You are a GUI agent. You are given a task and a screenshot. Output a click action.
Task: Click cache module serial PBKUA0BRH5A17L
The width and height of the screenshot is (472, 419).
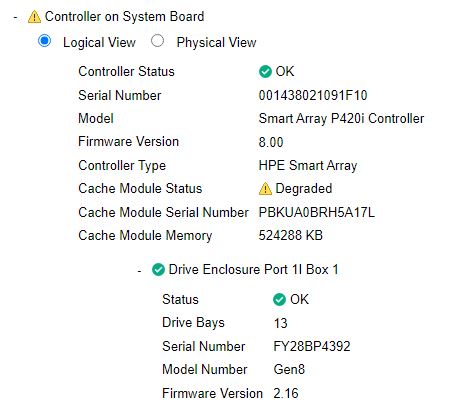pyautogui.click(x=317, y=212)
